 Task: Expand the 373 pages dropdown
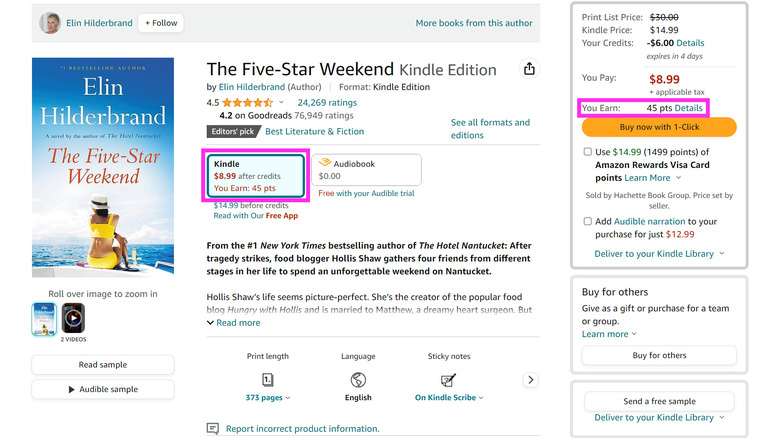pyautogui.click(x=268, y=398)
